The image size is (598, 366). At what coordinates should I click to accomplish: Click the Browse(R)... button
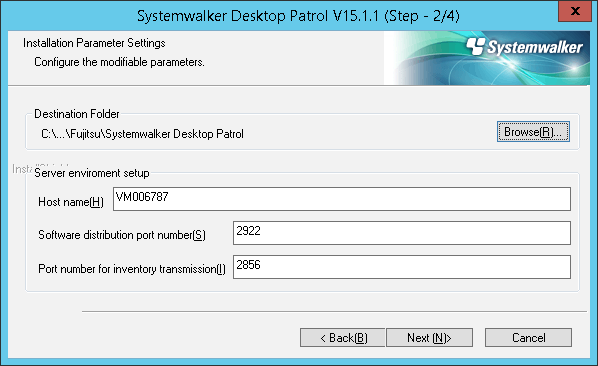coord(533,132)
